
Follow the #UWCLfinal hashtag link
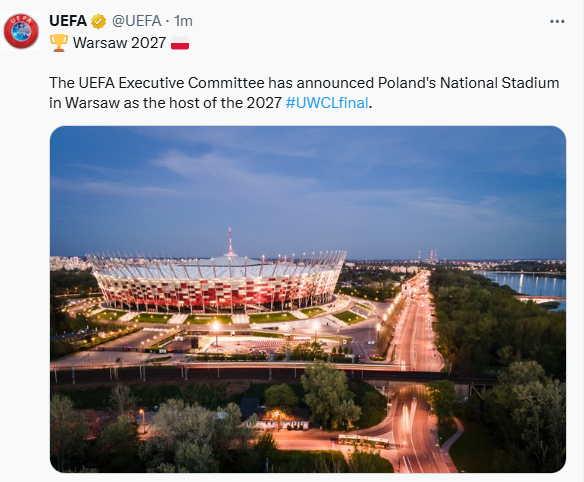[327, 102]
